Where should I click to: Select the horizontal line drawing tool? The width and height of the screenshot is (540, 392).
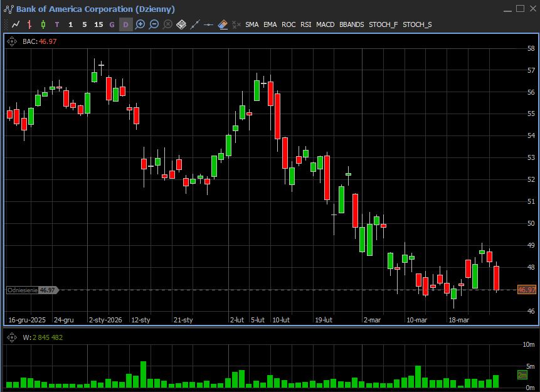point(209,24)
